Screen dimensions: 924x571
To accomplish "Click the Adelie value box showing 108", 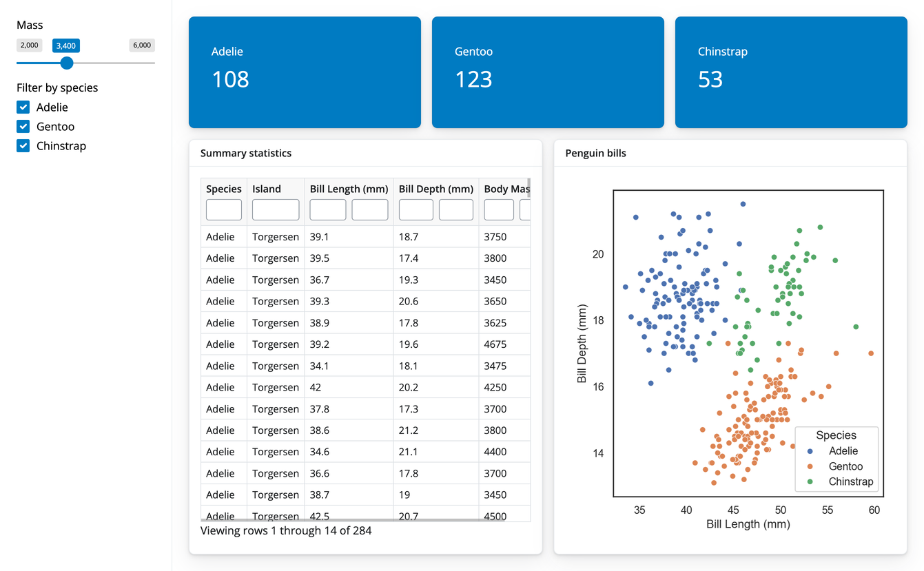I will 305,72.
